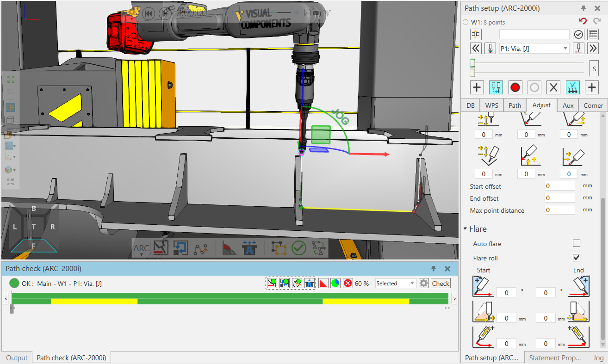This screenshot has width=608, height=364.
Task: Enable the Auto flare checkbox
Action: (x=577, y=243)
